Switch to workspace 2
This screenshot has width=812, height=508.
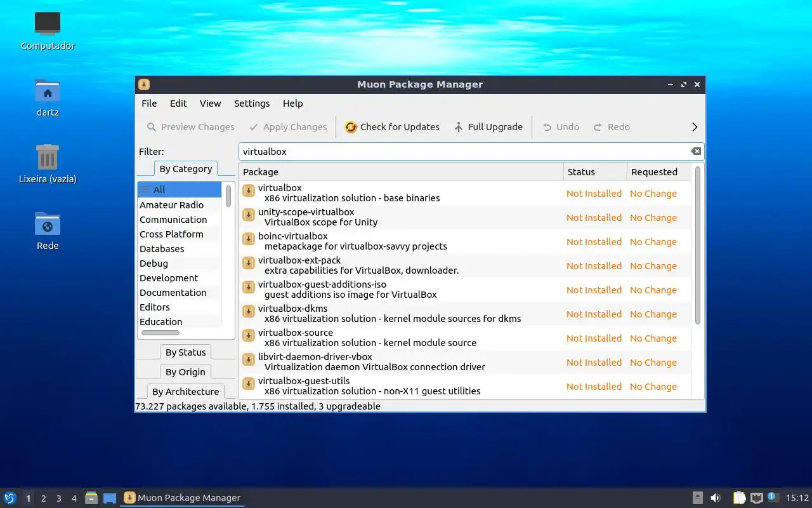44,498
